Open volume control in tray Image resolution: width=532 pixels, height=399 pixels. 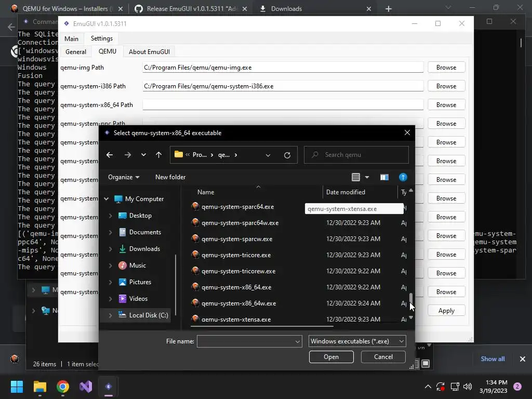(468, 387)
